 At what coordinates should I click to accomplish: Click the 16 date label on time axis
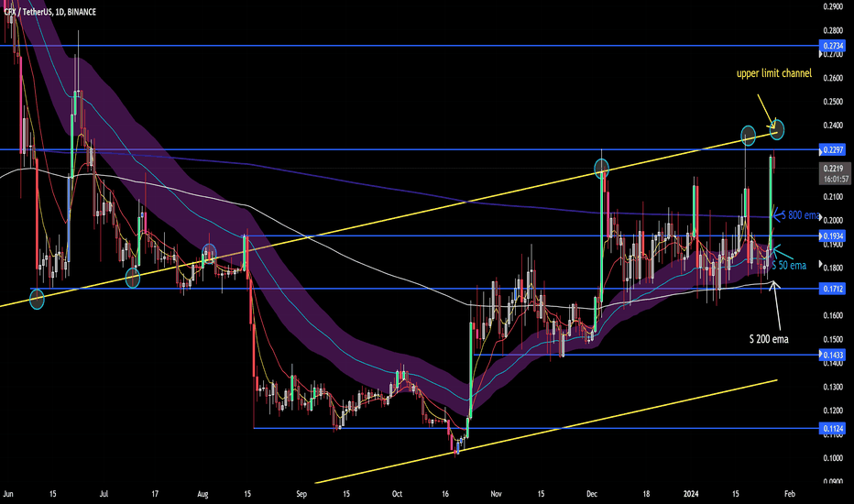445,494
